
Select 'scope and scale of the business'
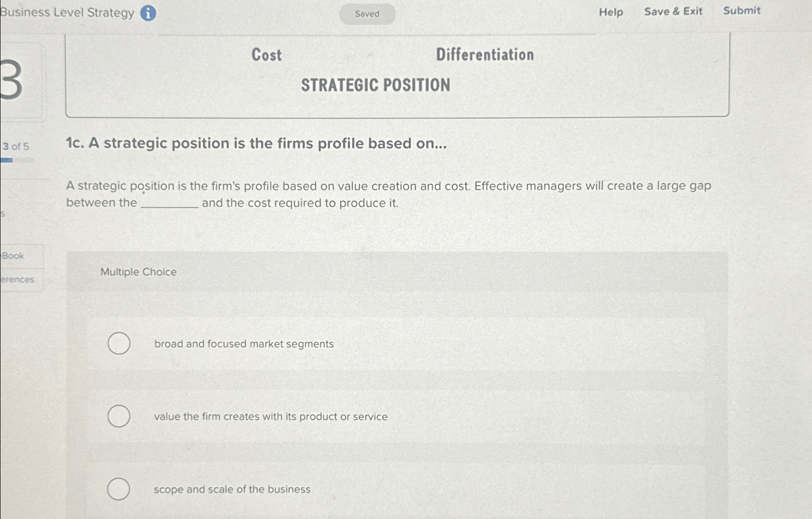119,489
